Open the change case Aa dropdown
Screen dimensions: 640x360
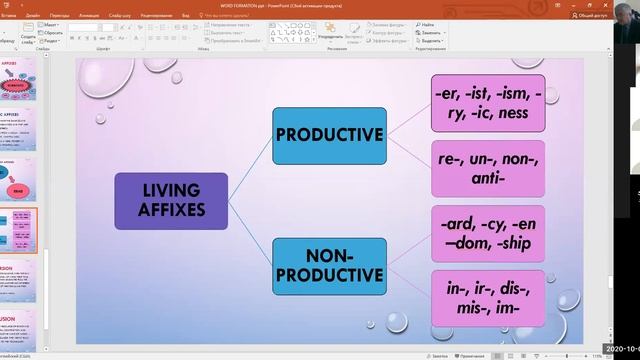click(x=122, y=38)
